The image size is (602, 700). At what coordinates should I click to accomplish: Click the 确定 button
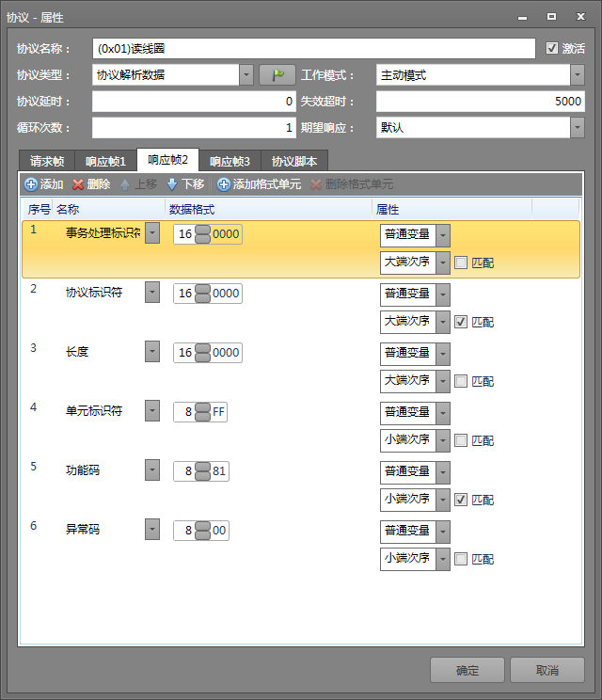tap(467, 670)
